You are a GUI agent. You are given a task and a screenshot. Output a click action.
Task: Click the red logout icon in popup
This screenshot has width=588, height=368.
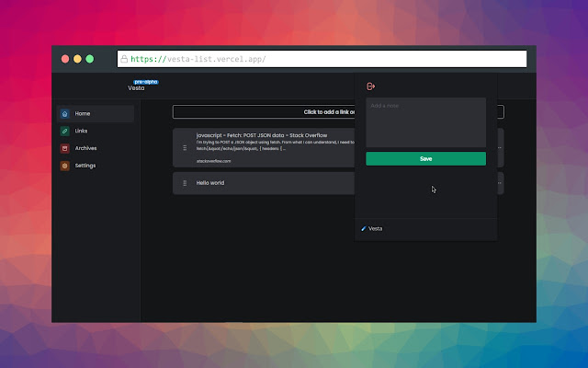click(370, 86)
